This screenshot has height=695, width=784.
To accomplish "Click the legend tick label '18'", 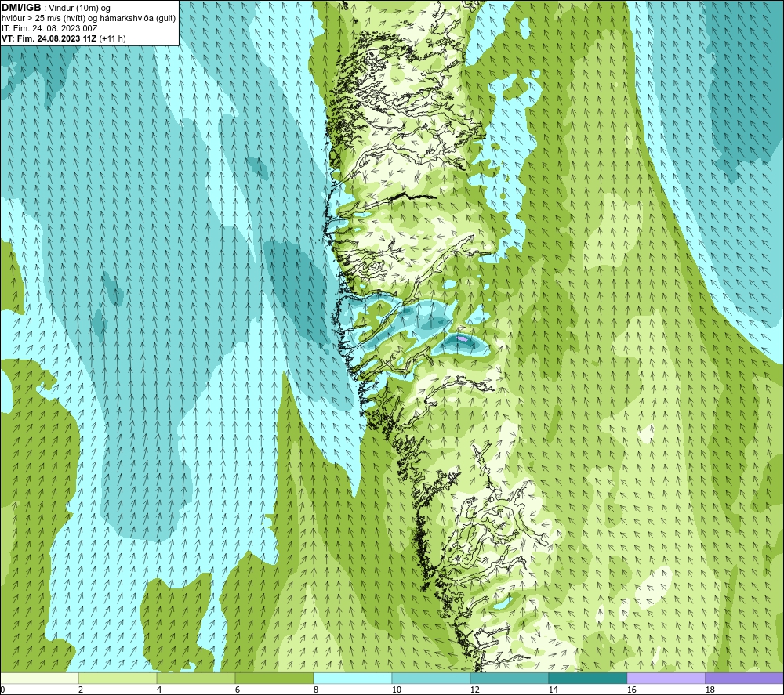I will pos(710,690).
